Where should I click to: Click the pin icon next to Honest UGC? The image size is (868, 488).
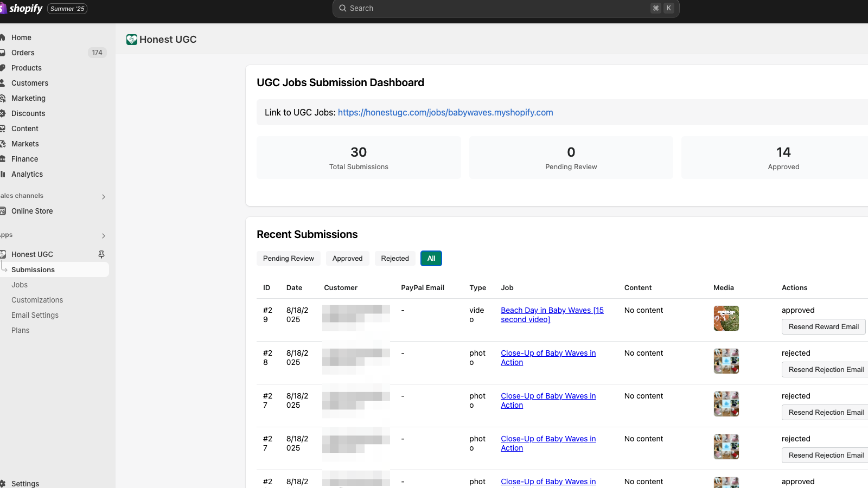pos(101,254)
